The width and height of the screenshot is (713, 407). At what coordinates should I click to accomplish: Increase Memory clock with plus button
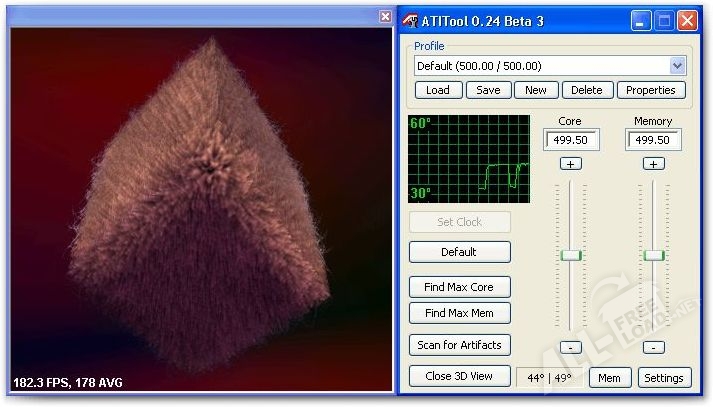(654, 163)
